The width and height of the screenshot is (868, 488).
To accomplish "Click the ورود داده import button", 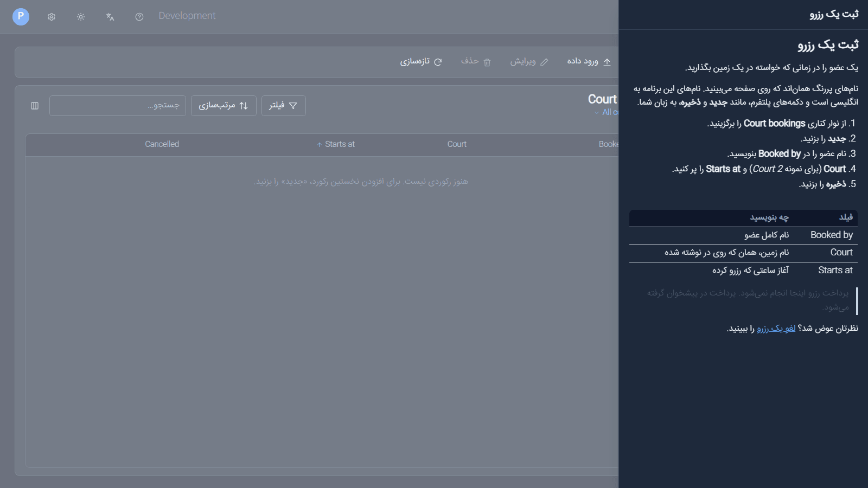I will click(589, 62).
